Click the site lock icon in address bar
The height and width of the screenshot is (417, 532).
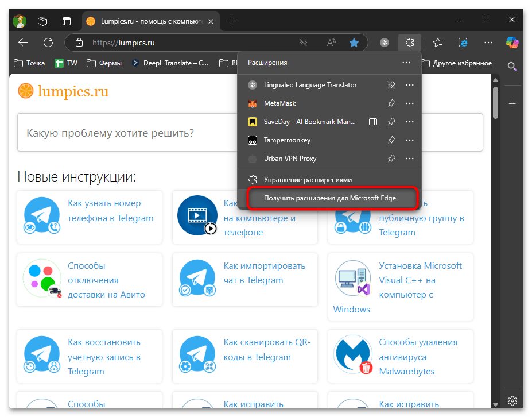79,43
